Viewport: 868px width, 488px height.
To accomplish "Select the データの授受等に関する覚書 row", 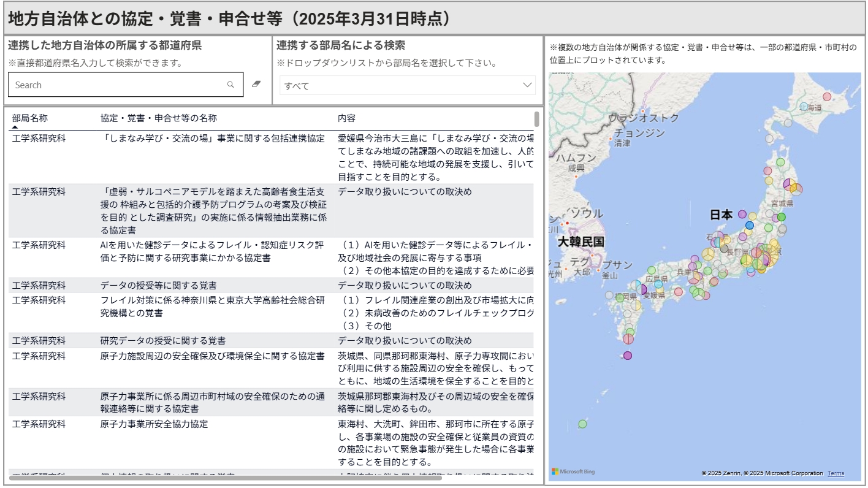I will tap(158, 286).
